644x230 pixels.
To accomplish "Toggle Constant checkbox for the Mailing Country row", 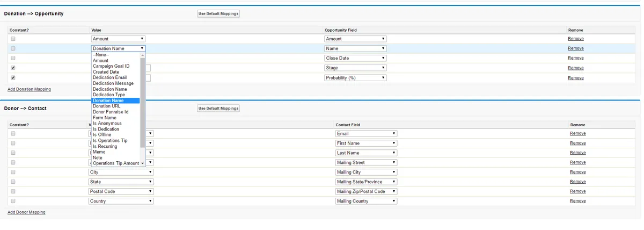I will tap(13, 201).
